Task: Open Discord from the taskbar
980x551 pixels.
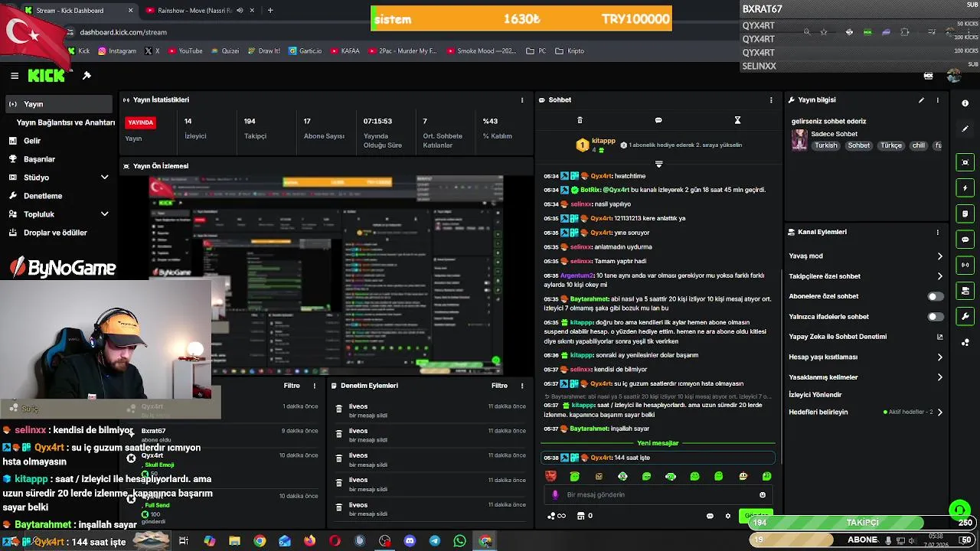Action: coord(410,541)
